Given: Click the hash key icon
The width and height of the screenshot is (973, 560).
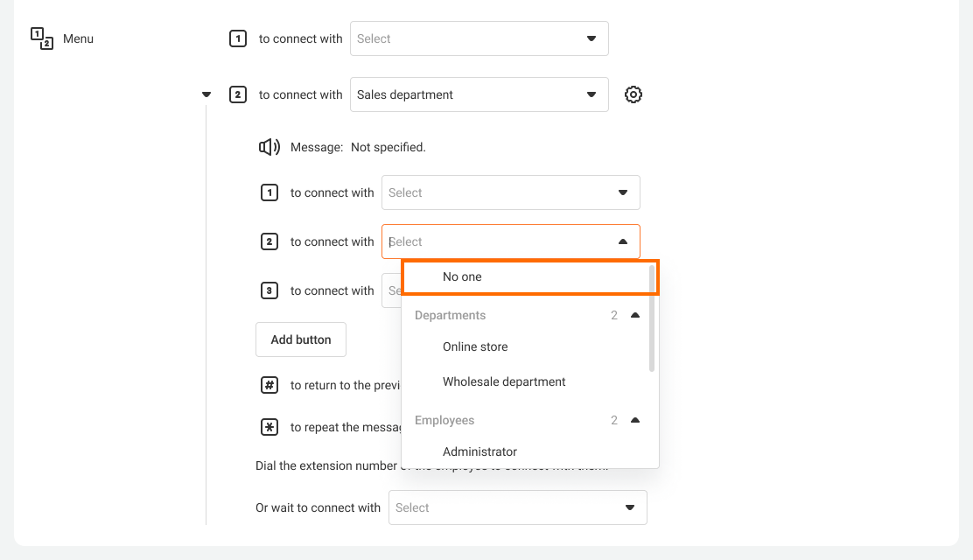Looking at the screenshot, I should click(269, 385).
